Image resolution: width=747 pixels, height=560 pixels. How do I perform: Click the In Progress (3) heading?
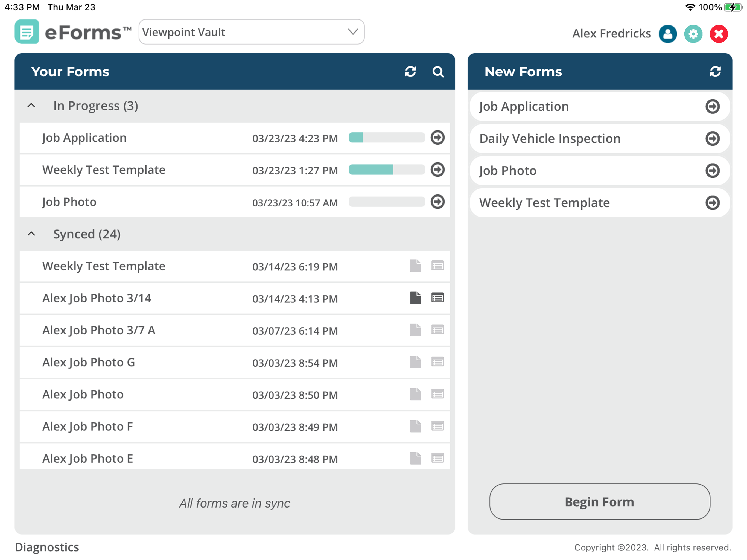coord(96,106)
